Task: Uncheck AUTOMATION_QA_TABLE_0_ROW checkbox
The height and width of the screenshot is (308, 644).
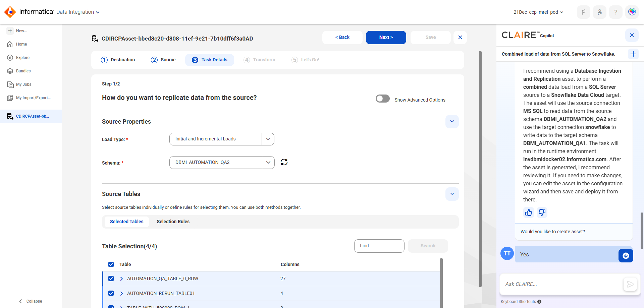Action: point(111,279)
